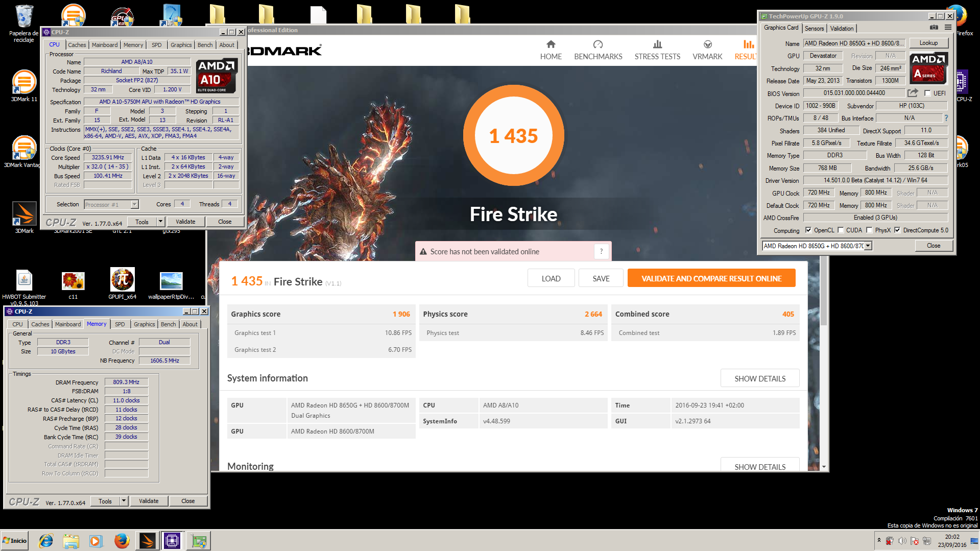980x551 pixels.
Task: Open Tools dropdown arrow in top CPU-Z
Action: [161, 222]
